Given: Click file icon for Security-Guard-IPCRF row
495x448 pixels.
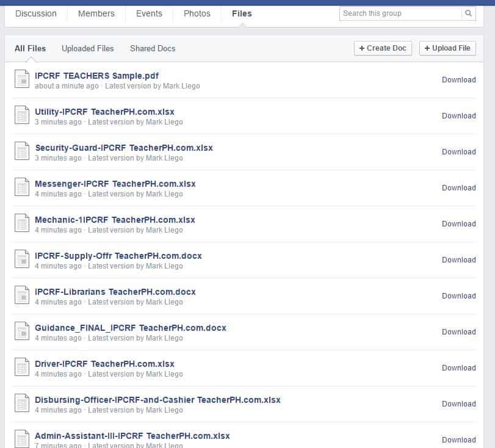Looking at the screenshot, I should [22, 151].
